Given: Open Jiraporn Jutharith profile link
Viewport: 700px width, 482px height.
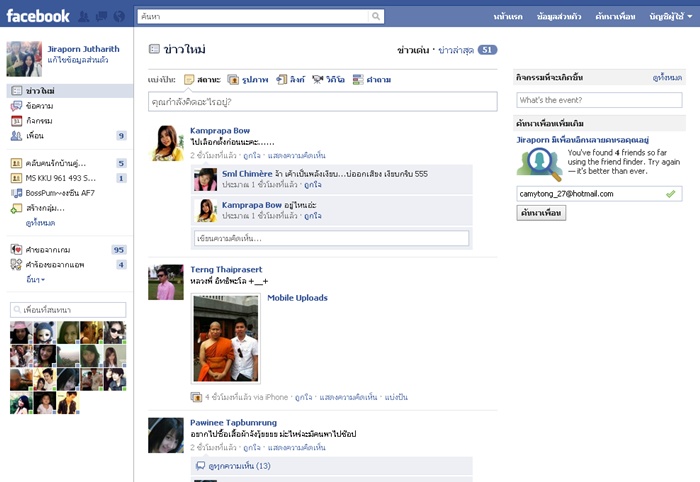Looking at the screenshot, I should point(83,49).
